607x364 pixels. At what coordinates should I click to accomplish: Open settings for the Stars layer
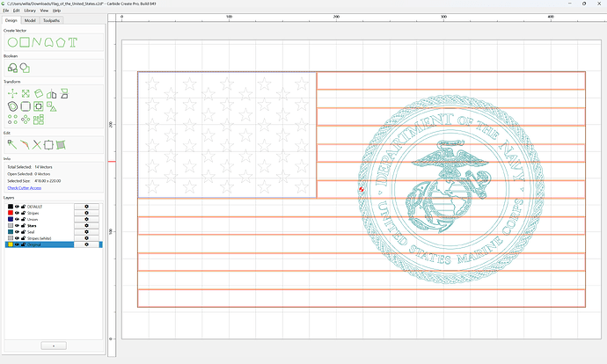(x=86, y=225)
